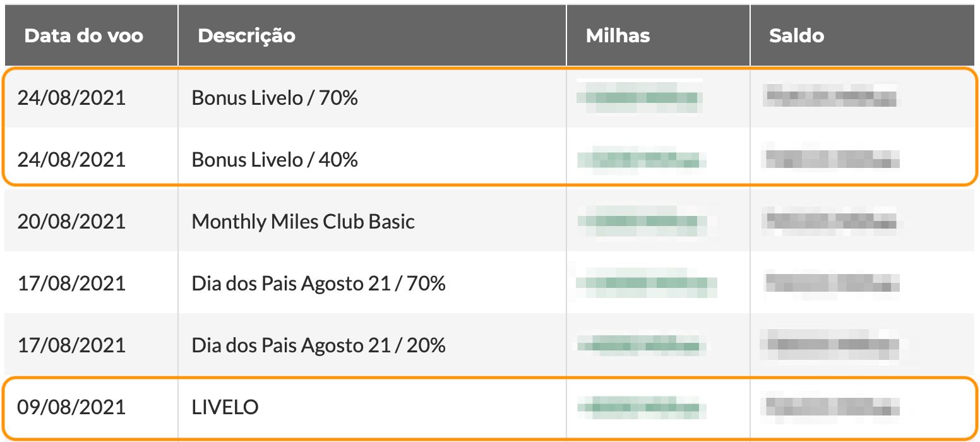Click blurred miles value in LIVELO row
980x442 pixels.
tap(642, 407)
